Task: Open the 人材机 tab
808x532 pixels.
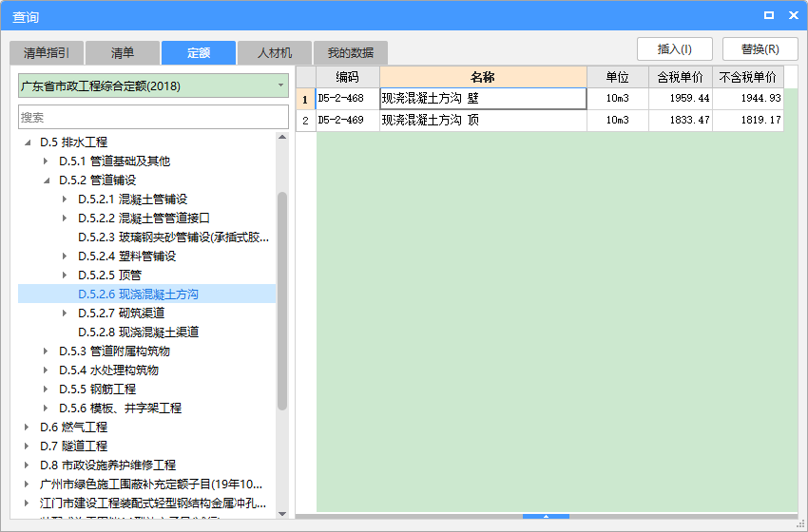Action: (x=275, y=52)
